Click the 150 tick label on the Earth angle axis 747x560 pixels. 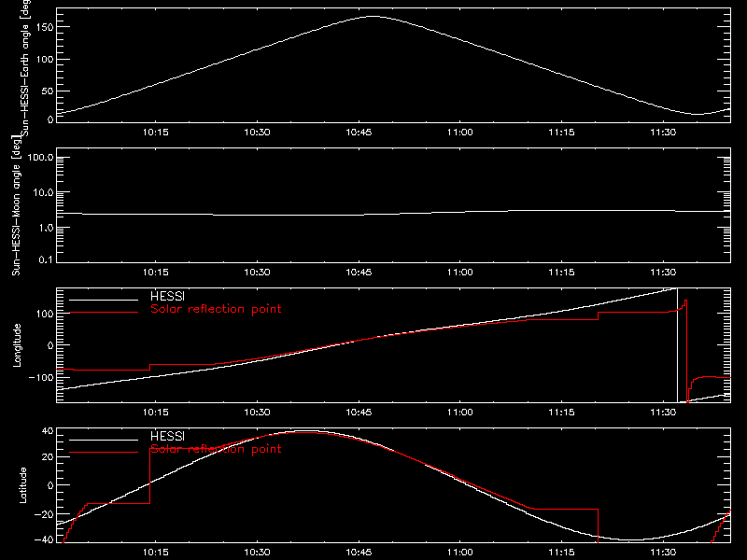[x=45, y=27]
